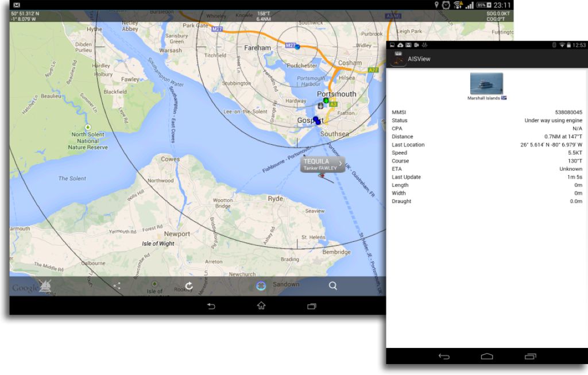Tap the Portsmouth label on the map
The height and width of the screenshot is (375, 588).
tap(336, 94)
